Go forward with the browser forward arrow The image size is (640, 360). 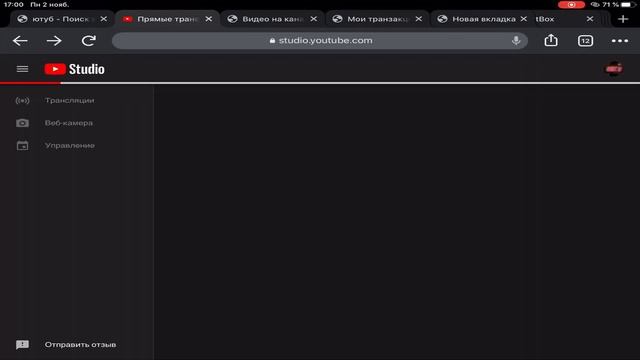54,41
